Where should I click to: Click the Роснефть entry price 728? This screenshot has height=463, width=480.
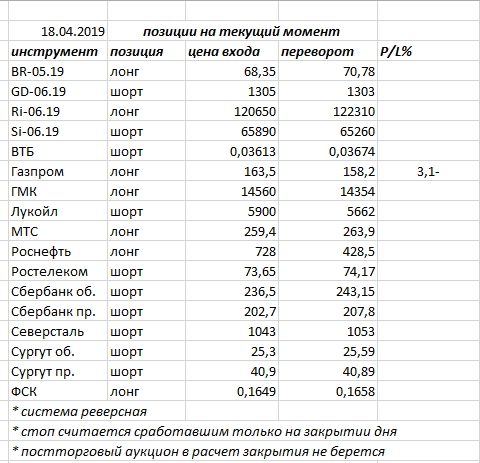[232, 251]
